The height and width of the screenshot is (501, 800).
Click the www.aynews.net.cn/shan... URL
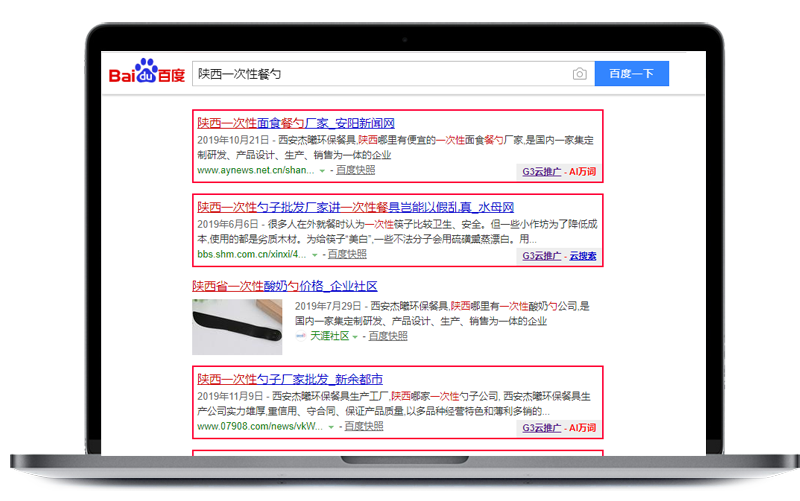pyautogui.click(x=256, y=170)
